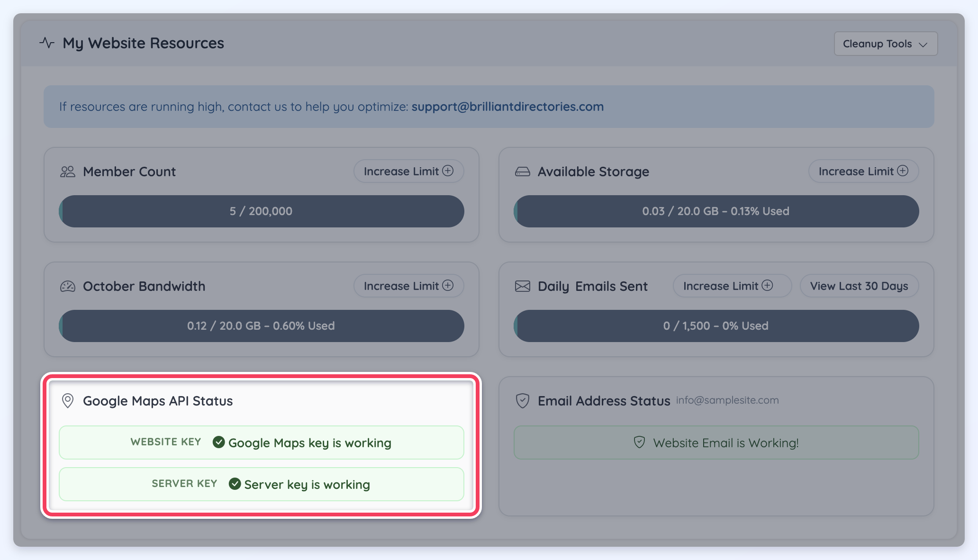Click the shield icon in Website Email is Working

[639, 443]
